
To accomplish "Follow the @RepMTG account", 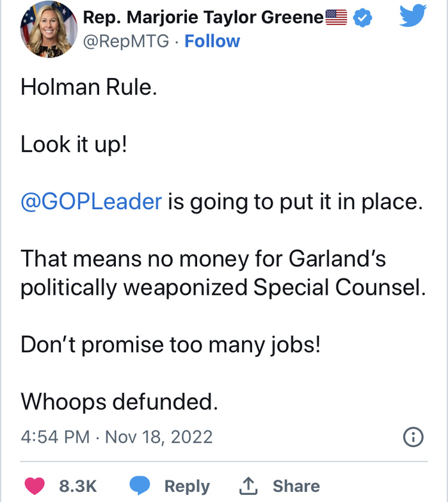I will coord(212,42).
